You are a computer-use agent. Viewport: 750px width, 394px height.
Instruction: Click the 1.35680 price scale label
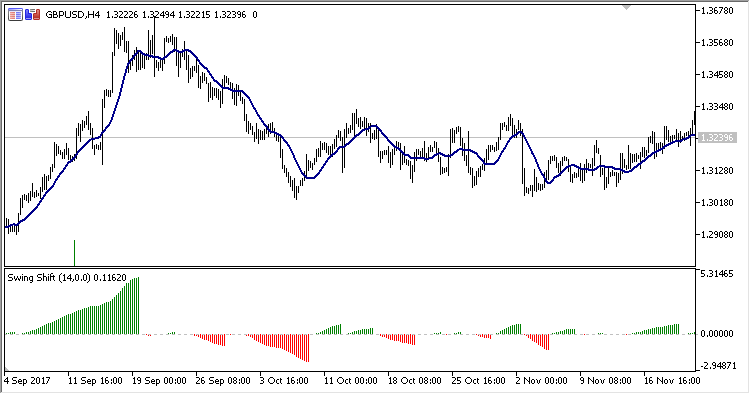click(x=717, y=43)
